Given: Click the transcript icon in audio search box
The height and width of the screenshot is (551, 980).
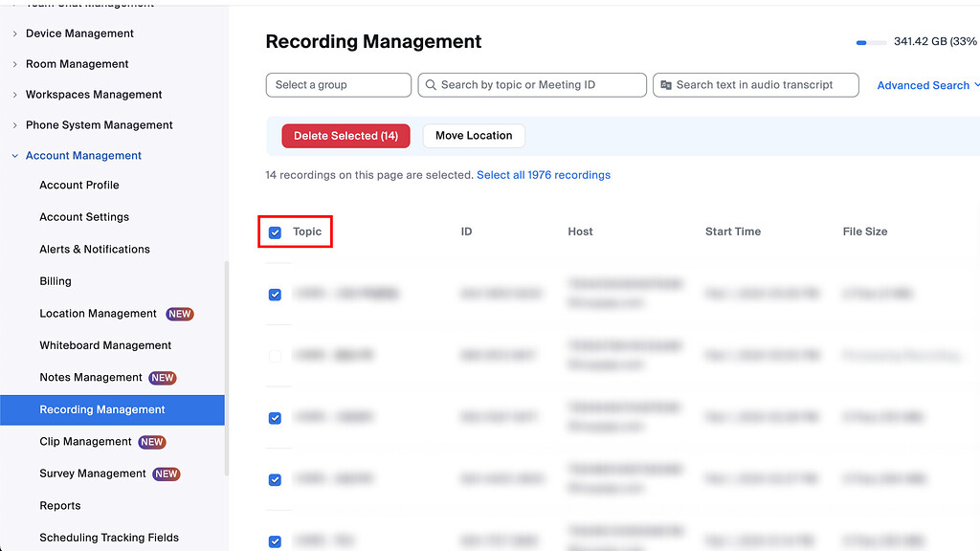Looking at the screenshot, I should click(667, 85).
